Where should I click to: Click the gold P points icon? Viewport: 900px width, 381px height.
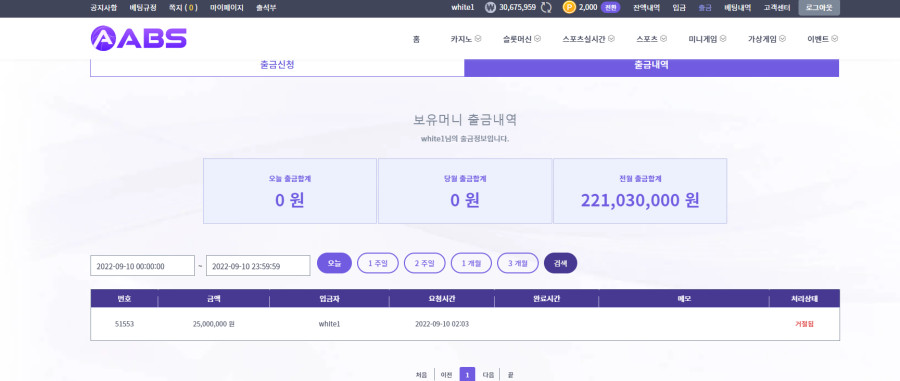(x=569, y=7)
